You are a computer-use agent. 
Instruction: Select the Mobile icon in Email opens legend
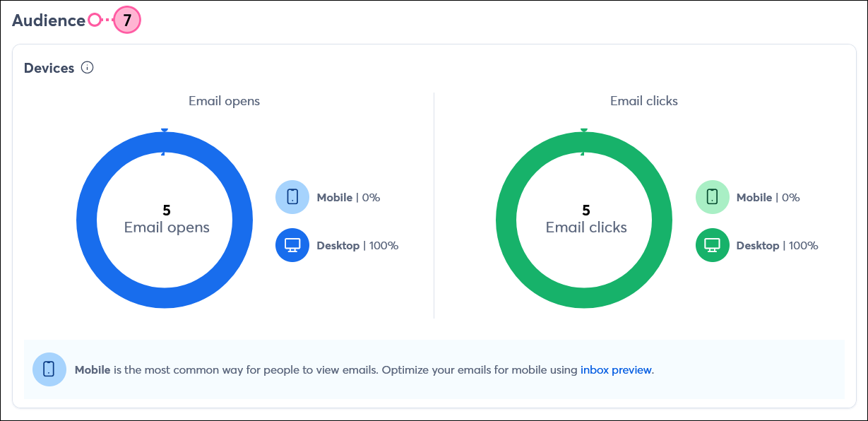(x=292, y=197)
